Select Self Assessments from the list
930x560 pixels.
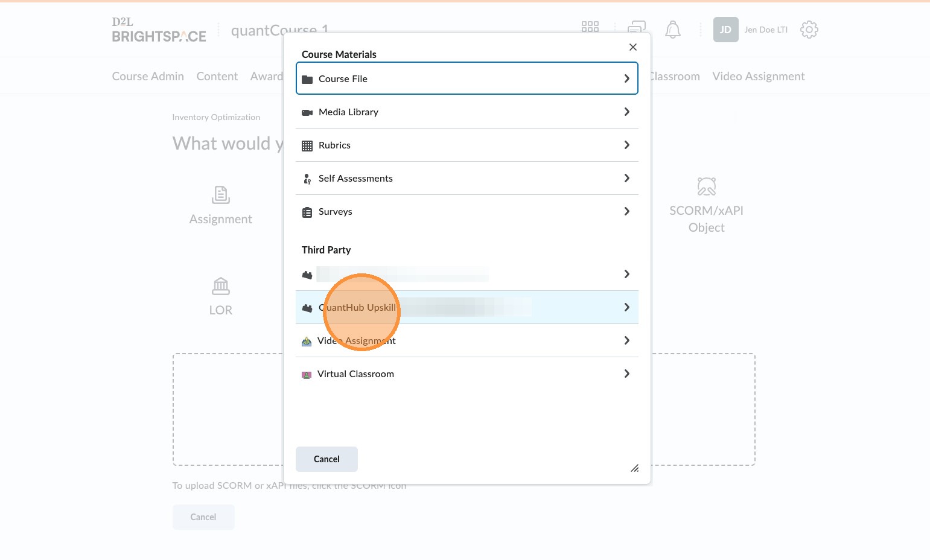coord(355,179)
